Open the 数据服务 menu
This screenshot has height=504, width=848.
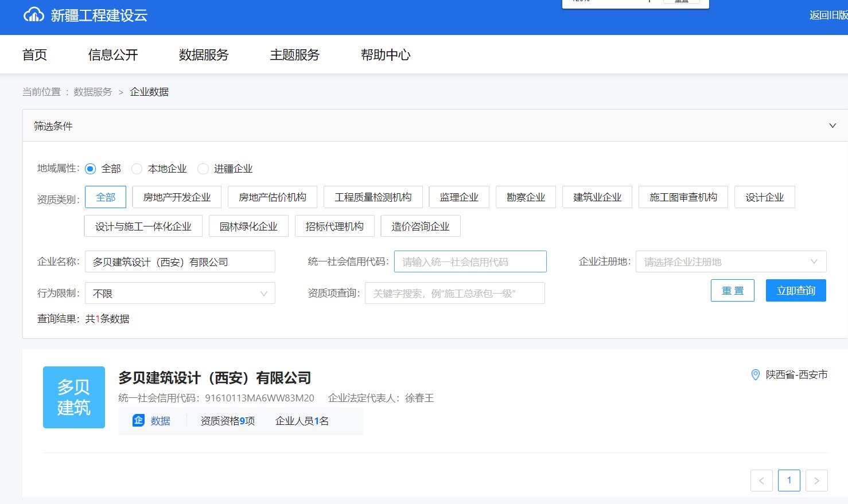tap(204, 54)
